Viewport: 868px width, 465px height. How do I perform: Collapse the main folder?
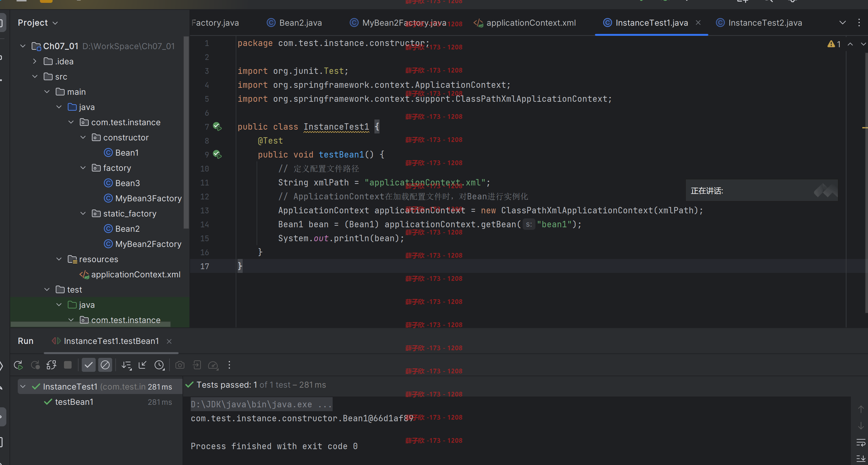[x=47, y=92]
